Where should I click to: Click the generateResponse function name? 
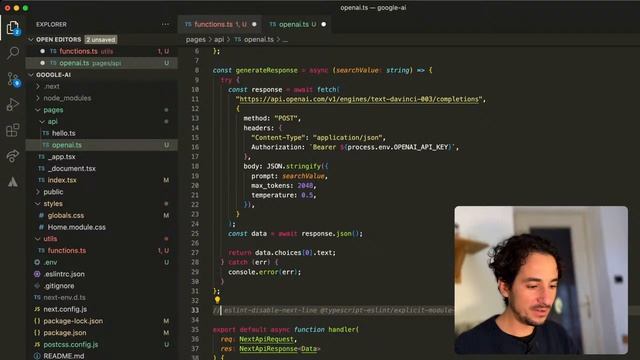[x=267, y=70]
